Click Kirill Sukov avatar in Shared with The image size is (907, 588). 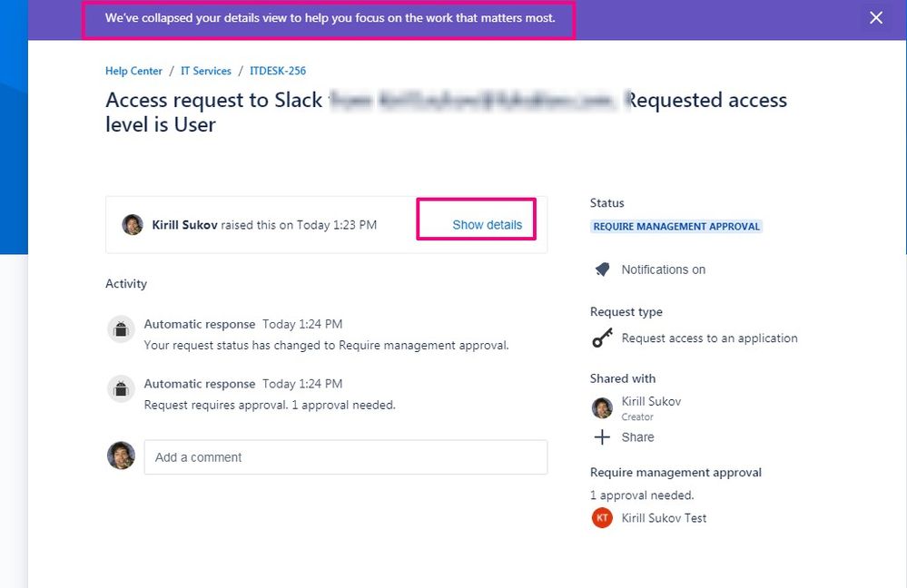602,407
